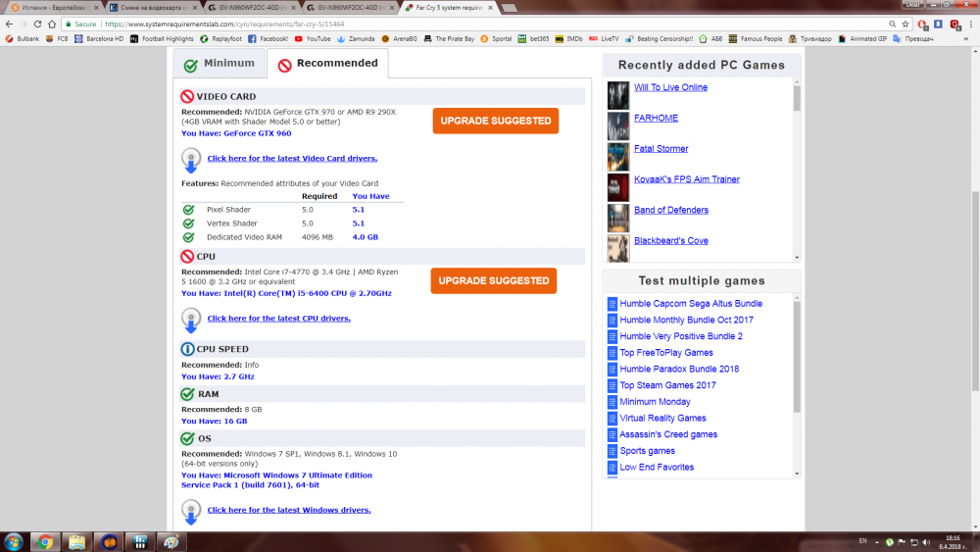Click the CPU drivers download icon
This screenshot has height=552, width=980.
191,320
